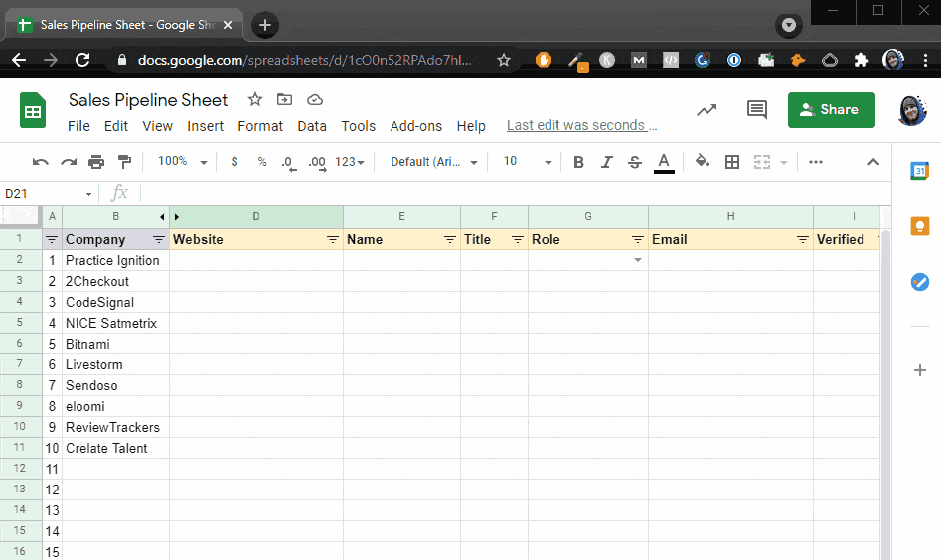Star the Sales Pipeline Sheet document
This screenshot has height=560, width=941.
pyautogui.click(x=255, y=99)
